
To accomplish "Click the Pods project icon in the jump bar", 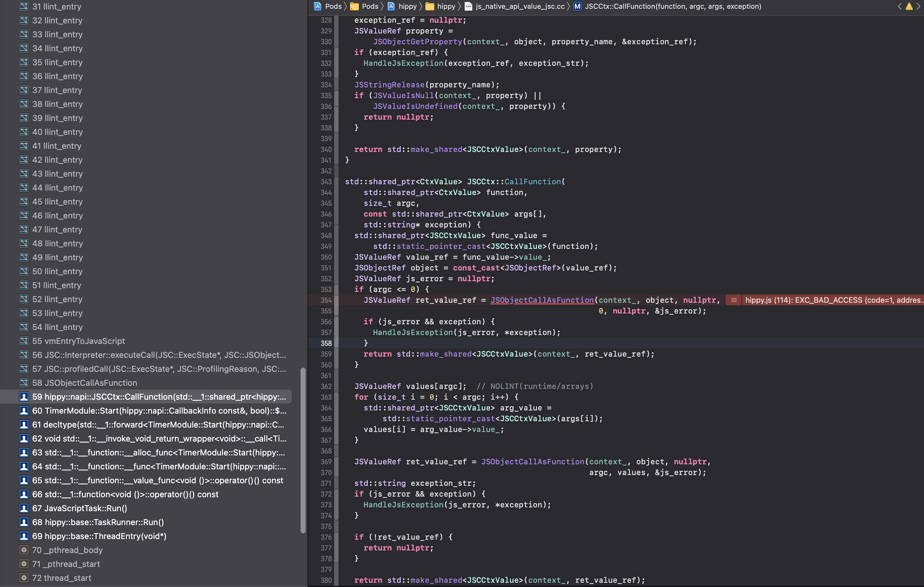I will tap(317, 6).
